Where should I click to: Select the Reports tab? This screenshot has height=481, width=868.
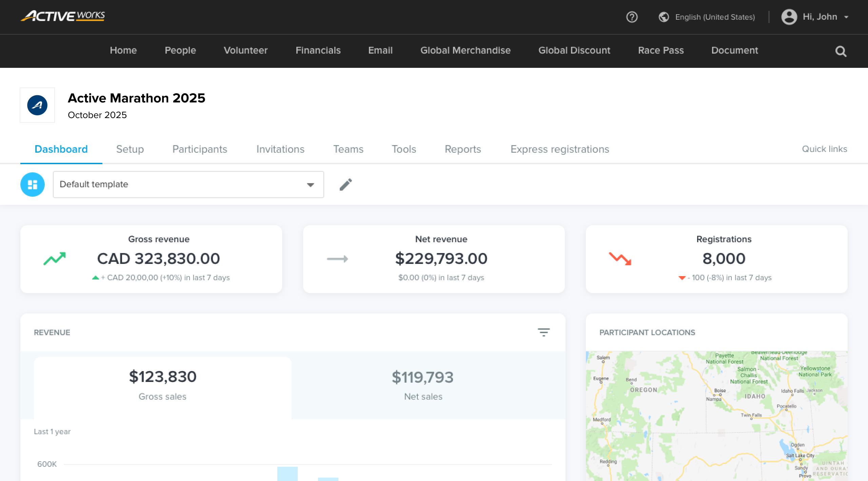pos(463,149)
